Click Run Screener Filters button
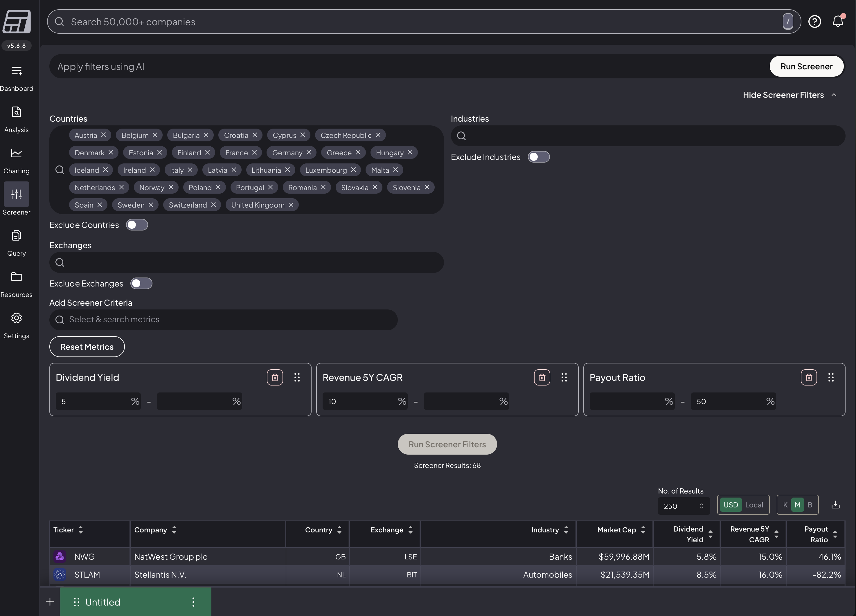The image size is (856, 616). (447, 444)
